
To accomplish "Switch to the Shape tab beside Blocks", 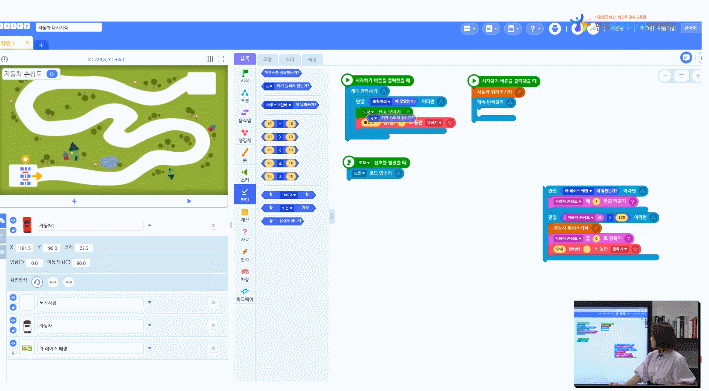I will pos(267,59).
